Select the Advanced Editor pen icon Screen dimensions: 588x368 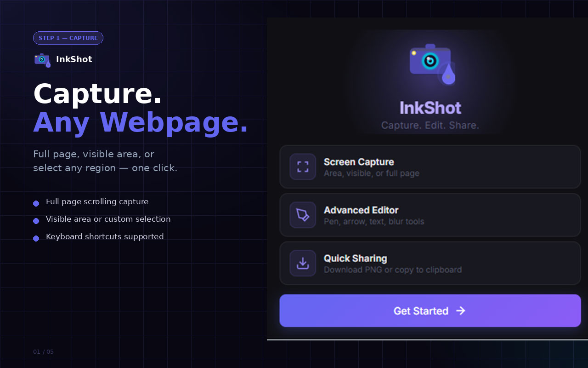click(303, 215)
